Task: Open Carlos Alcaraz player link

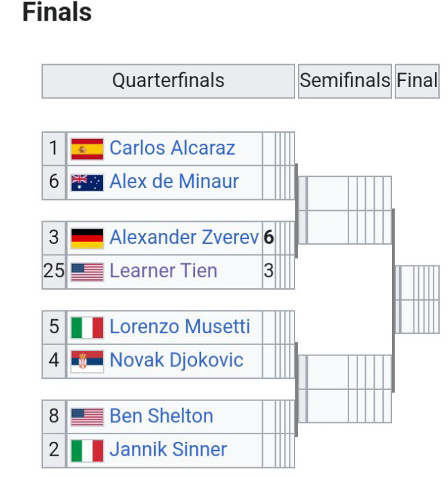Action: coord(172,148)
